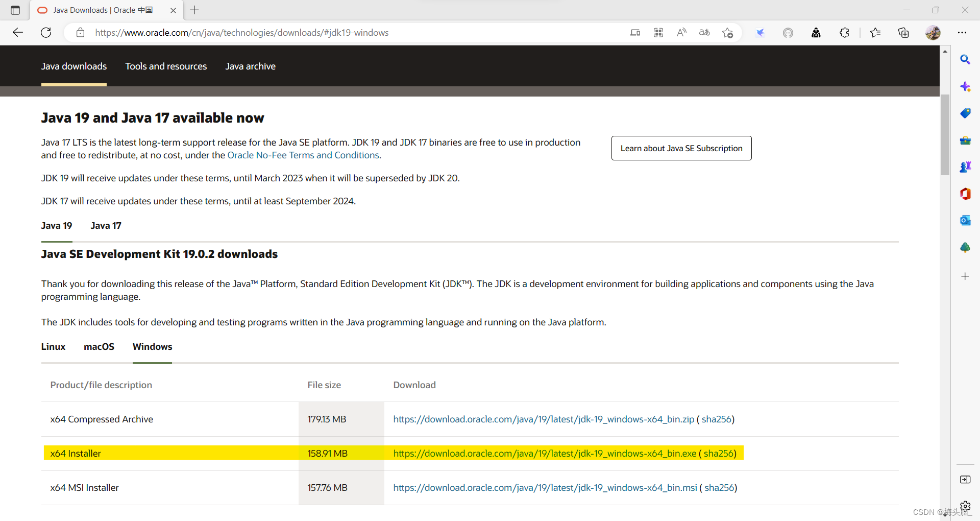Open sha256 link for exe installer
Image resolution: width=980 pixels, height=521 pixels.
[x=719, y=454]
